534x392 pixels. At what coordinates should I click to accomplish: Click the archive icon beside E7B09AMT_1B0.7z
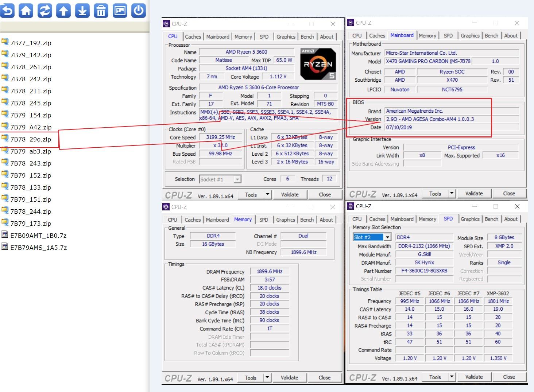click(x=5, y=235)
